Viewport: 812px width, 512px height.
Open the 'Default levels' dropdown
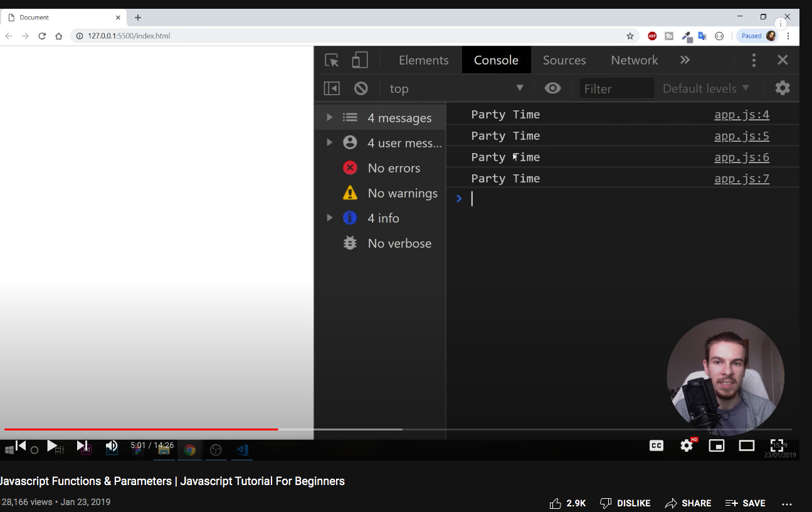[705, 88]
